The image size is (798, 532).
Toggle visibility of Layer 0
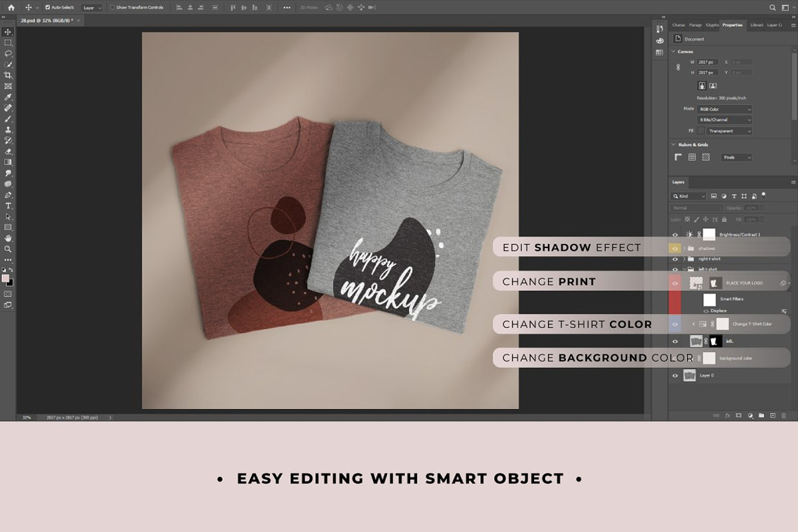tap(675, 376)
